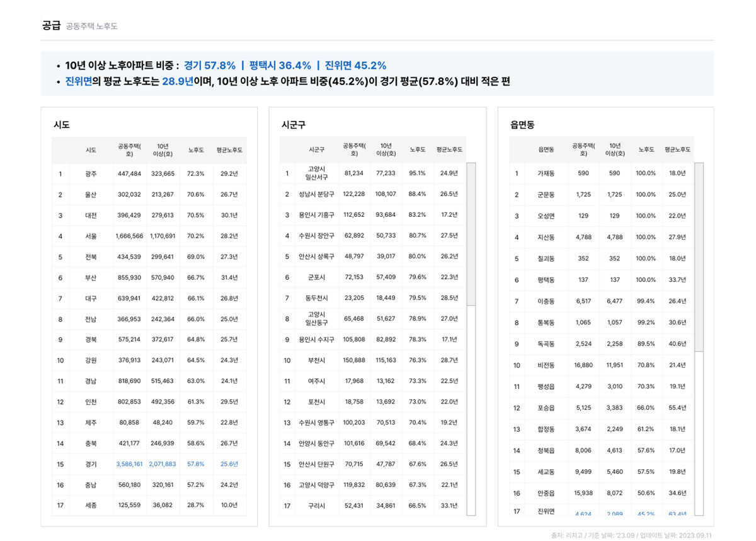
Task: Select the 광주 row name
Action: [x=91, y=173]
